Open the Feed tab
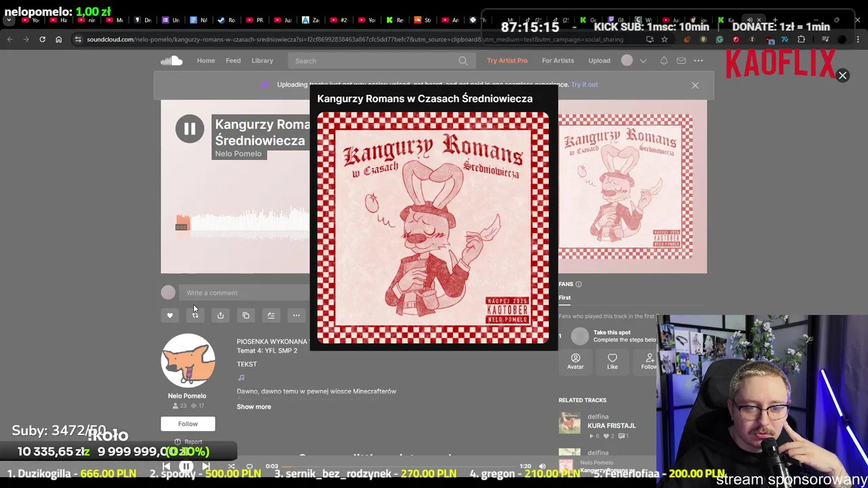The height and width of the screenshot is (488, 868). [x=233, y=61]
